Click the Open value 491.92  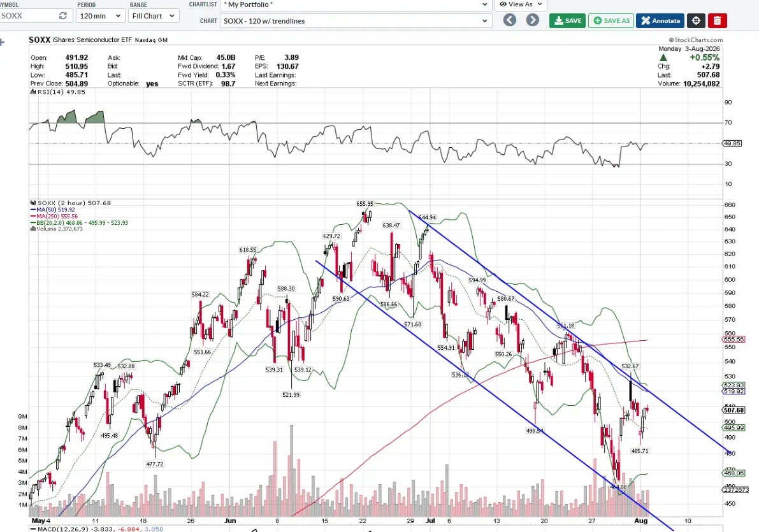pos(76,57)
